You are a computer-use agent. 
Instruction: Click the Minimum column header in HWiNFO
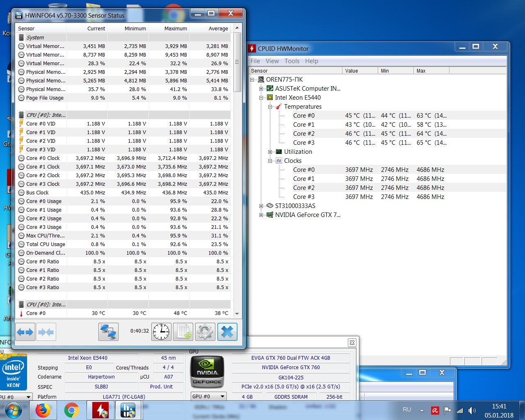[x=128, y=29]
